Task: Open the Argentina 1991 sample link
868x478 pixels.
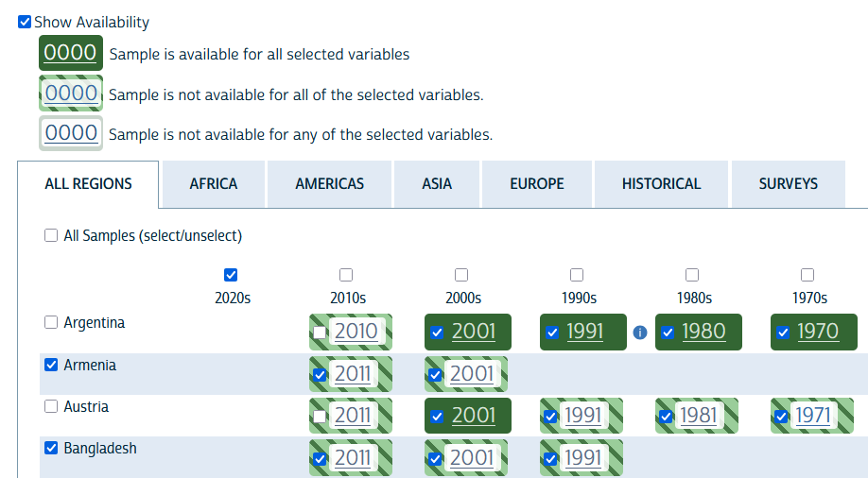Action: 584,332
